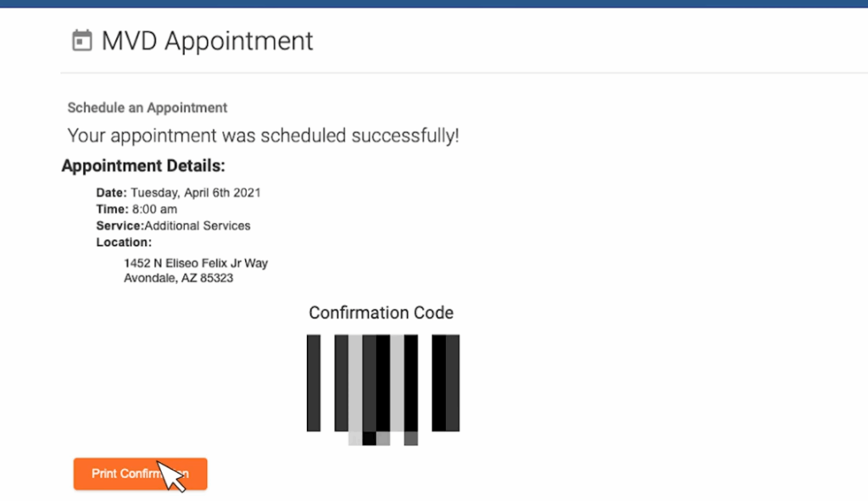Image resolution: width=868 pixels, height=501 pixels.
Task: Click the Time label in appointment details
Action: tap(113, 209)
